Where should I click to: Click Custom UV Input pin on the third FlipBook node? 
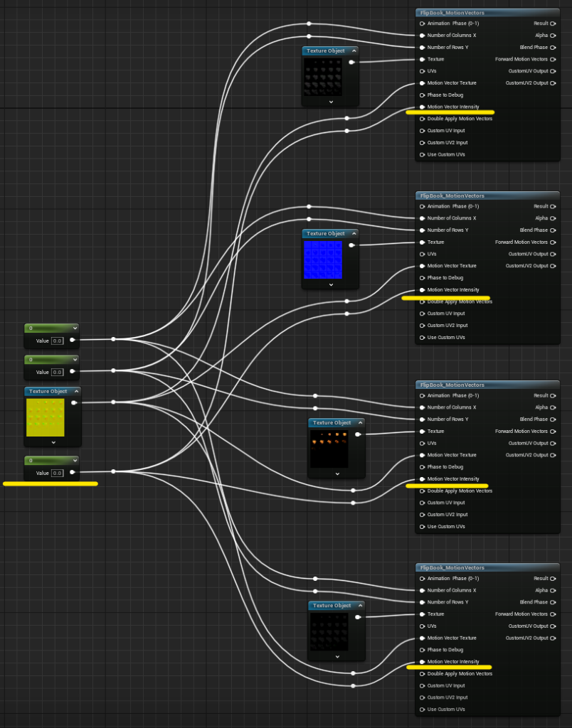coord(423,503)
